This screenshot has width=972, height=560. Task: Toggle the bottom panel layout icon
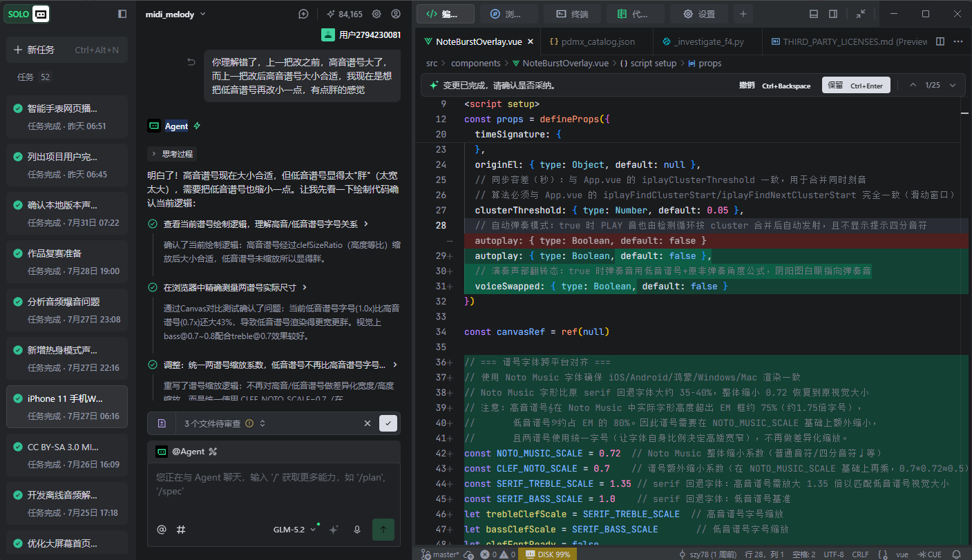click(x=814, y=14)
